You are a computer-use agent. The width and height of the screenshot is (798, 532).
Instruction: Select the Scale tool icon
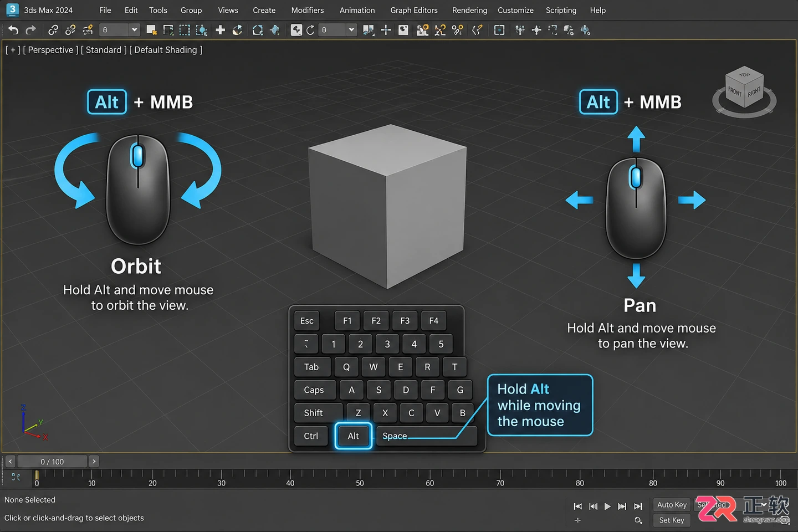click(258, 30)
